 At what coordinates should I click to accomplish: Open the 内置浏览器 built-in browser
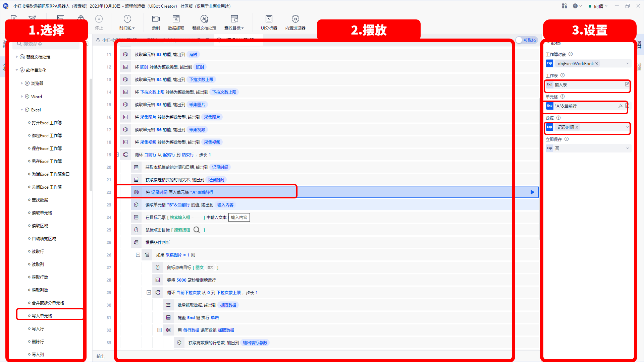click(295, 22)
